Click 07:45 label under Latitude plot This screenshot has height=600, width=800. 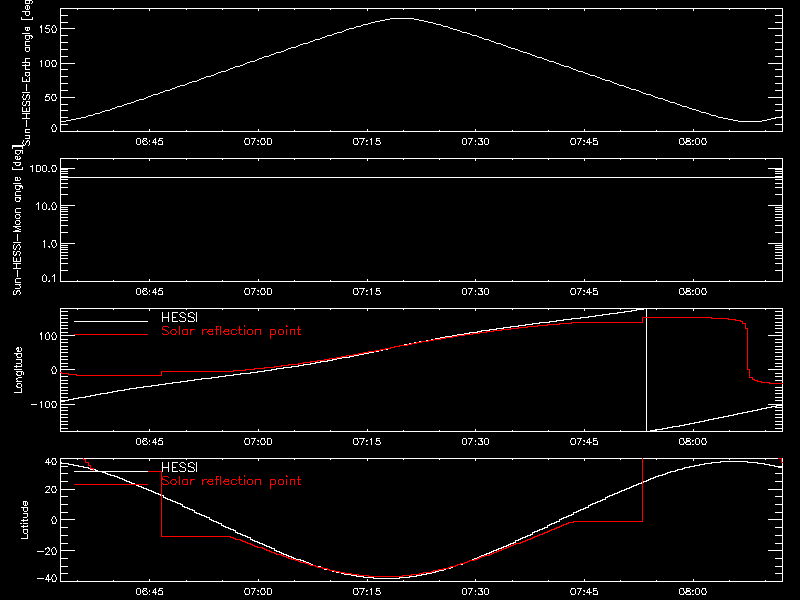tap(584, 592)
